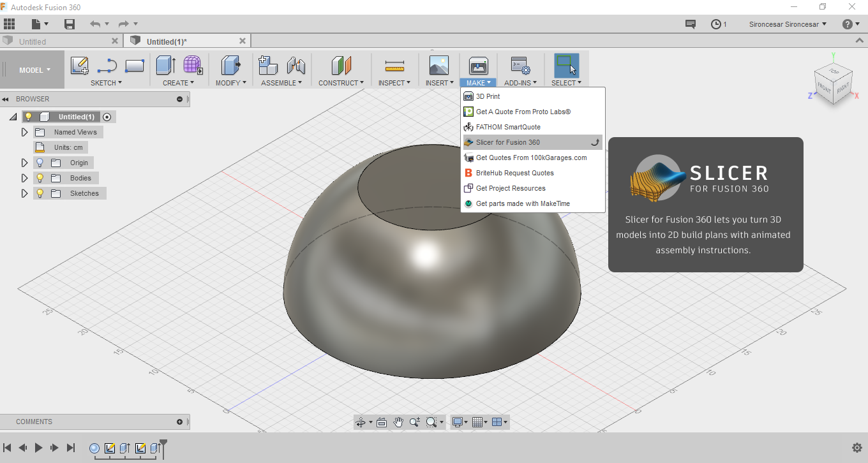Toggle Sketches folder visibility bulb
The height and width of the screenshot is (463, 868).
tap(40, 193)
